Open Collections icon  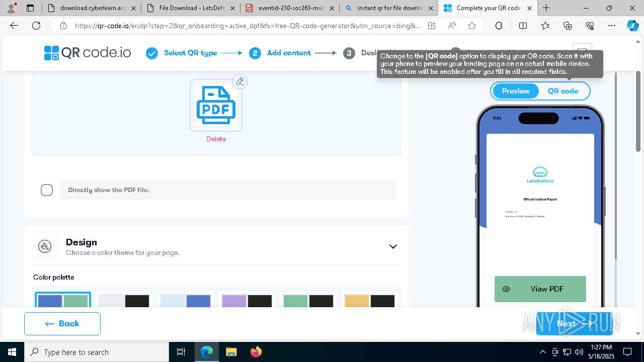pos(568,26)
